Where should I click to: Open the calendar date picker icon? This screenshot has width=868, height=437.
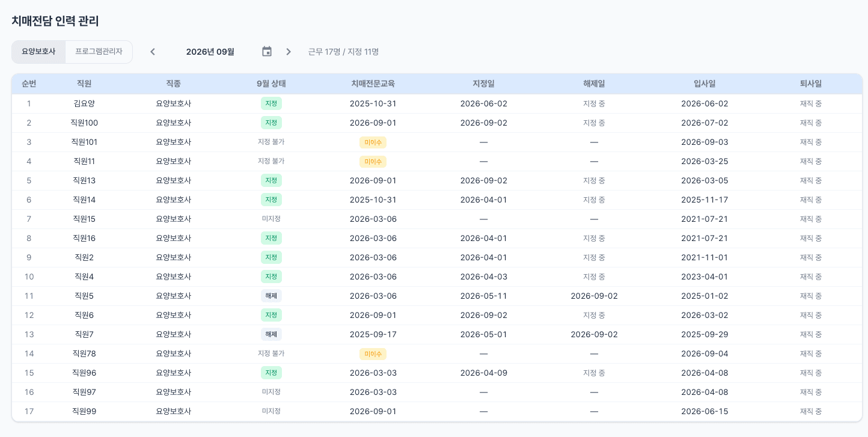267,52
